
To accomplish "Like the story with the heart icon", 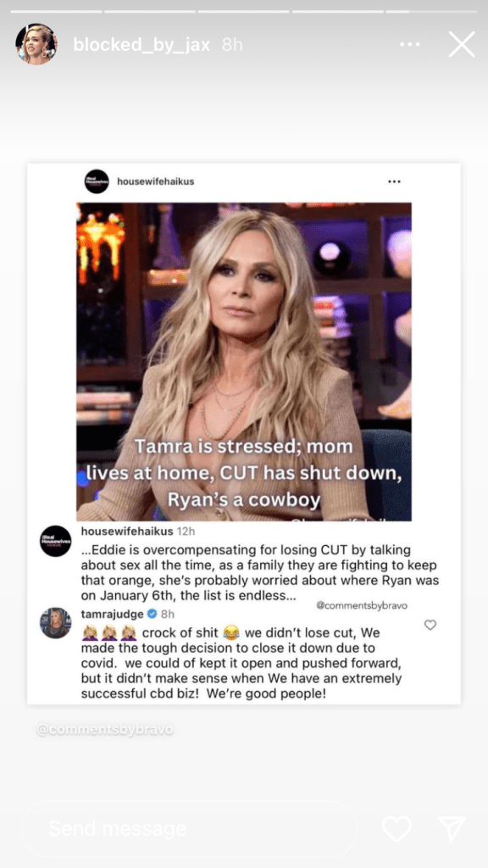I will point(396,829).
